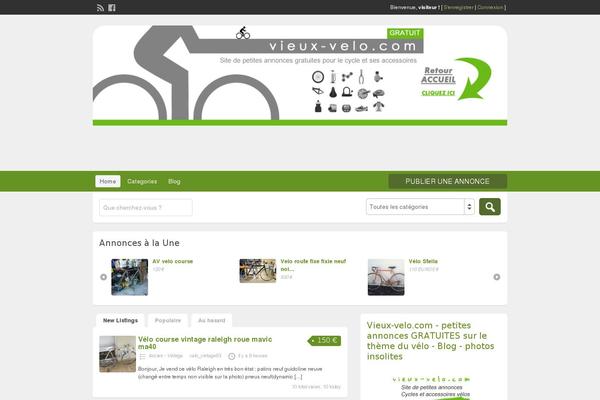The width and height of the screenshot is (600, 400).
Task: Click the Retour ACCUEIL text link
Action: (438, 75)
